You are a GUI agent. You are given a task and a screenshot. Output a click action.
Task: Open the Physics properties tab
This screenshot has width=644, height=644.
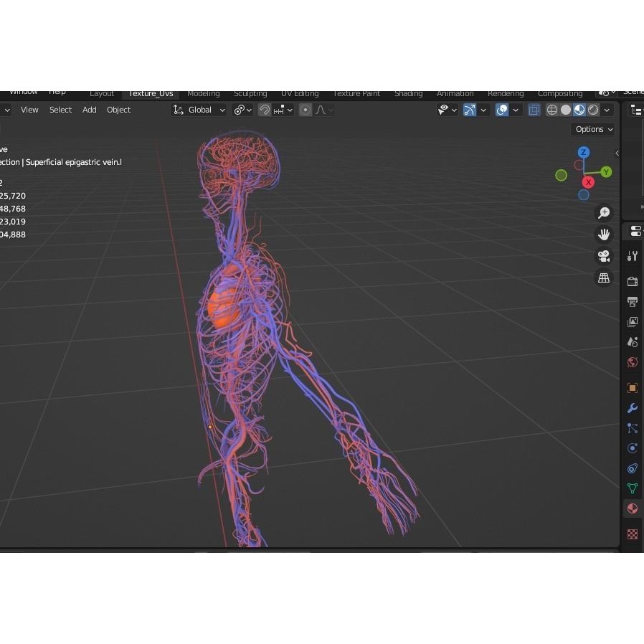point(632,448)
